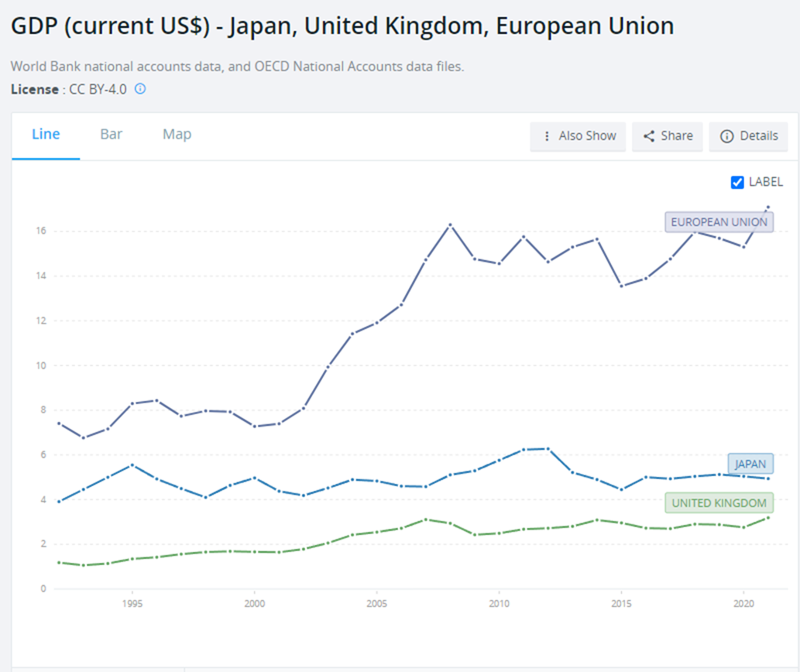Screen dimensions: 800x672
Task: Click the Japan series label
Action: click(x=750, y=465)
